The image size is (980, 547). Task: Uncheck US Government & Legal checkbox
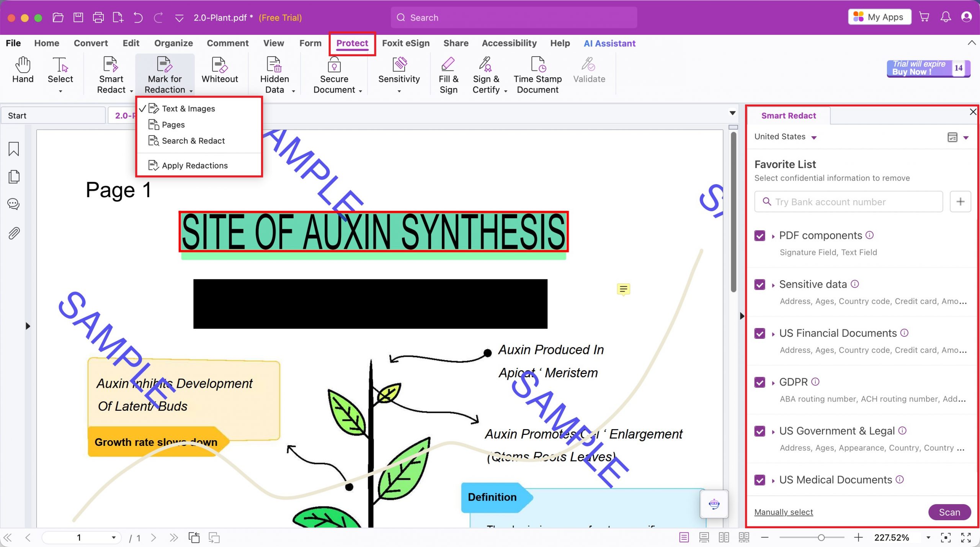760,431
